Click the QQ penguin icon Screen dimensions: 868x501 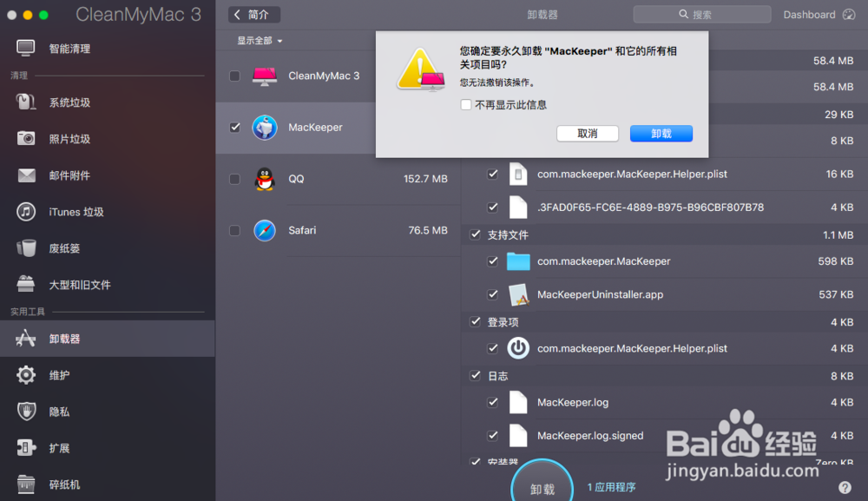265,179
